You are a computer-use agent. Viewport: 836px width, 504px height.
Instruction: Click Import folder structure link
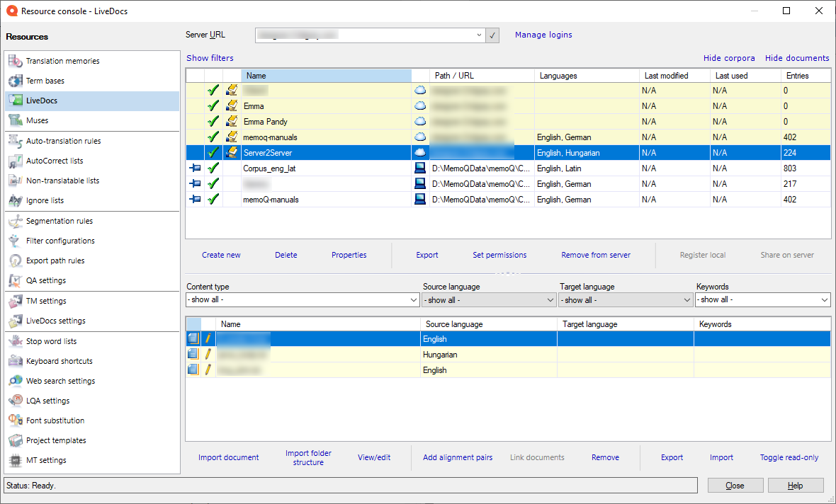click(308, 458)
